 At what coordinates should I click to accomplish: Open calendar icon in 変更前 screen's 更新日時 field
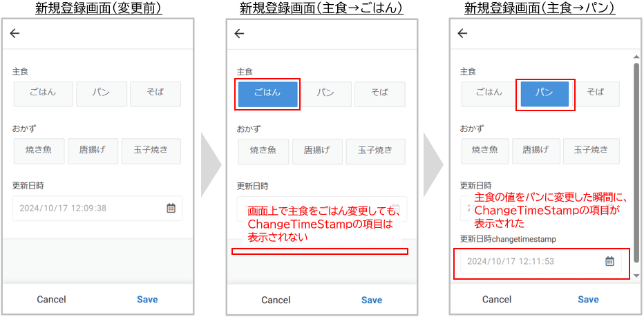click(171, 208)
